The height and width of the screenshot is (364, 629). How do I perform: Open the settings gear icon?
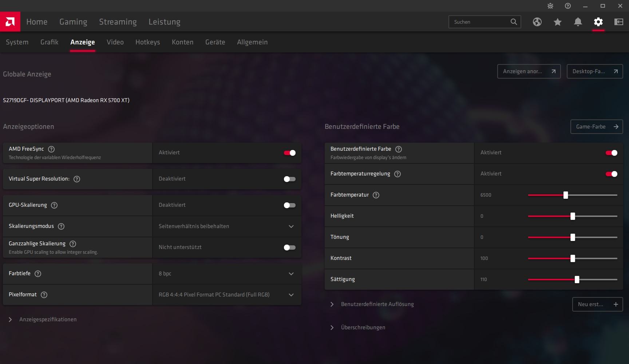pos(598,22)
